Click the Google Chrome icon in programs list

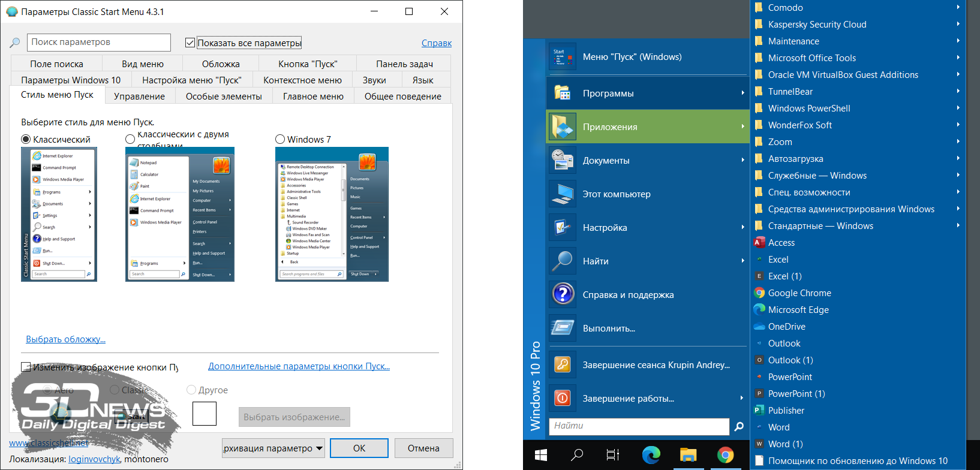[x=759, y=293]
